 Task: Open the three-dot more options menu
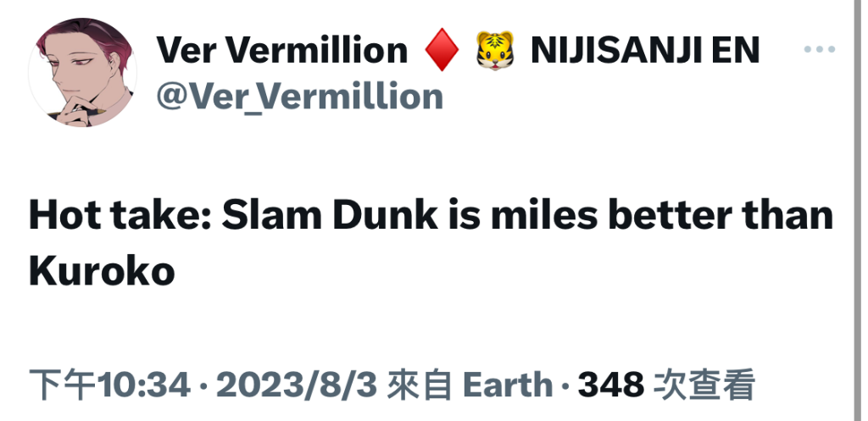(x=820, y=49)
